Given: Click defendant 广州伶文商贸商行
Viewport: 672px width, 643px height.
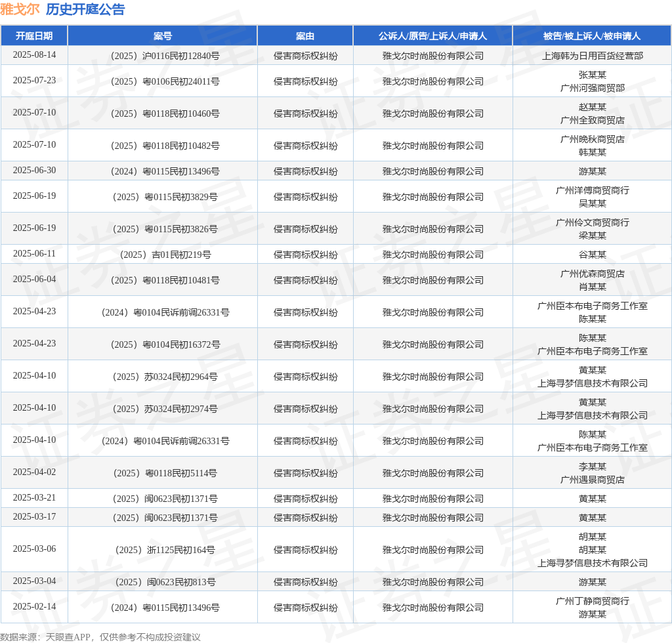Looking at the screenshot, I should tap(593, 222).
